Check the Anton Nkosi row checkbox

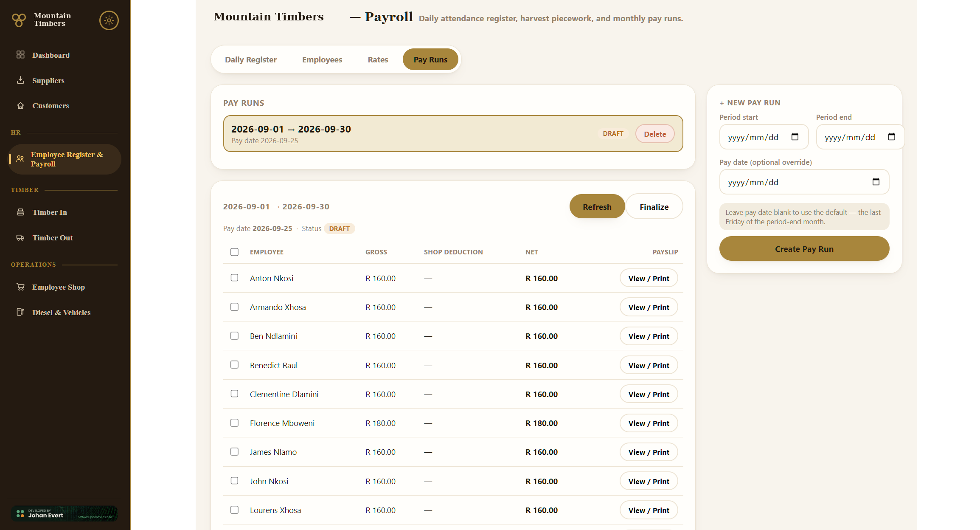click(x=234, y=278)
